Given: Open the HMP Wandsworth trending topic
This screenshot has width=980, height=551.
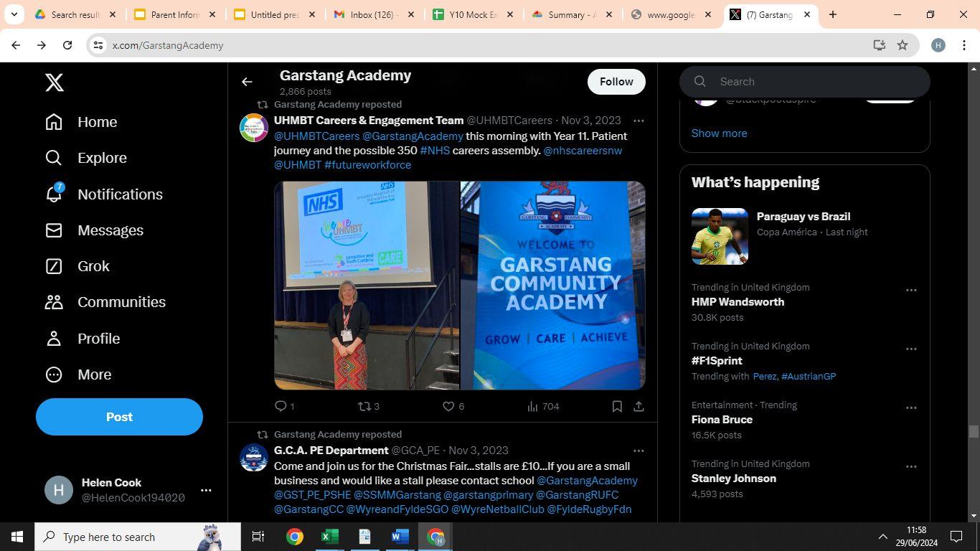Looking at the screenshot, I should coord(738,302).
